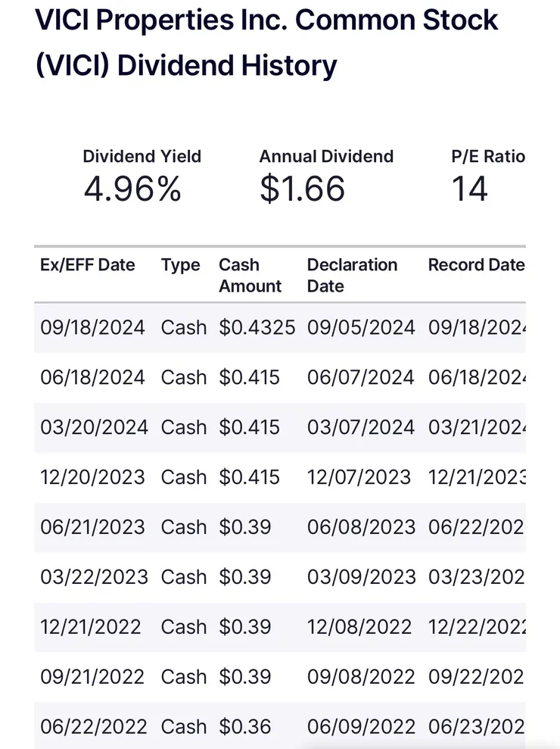Click the 06/22/2022 ex-dividend date cell

(x=94, y=727)
